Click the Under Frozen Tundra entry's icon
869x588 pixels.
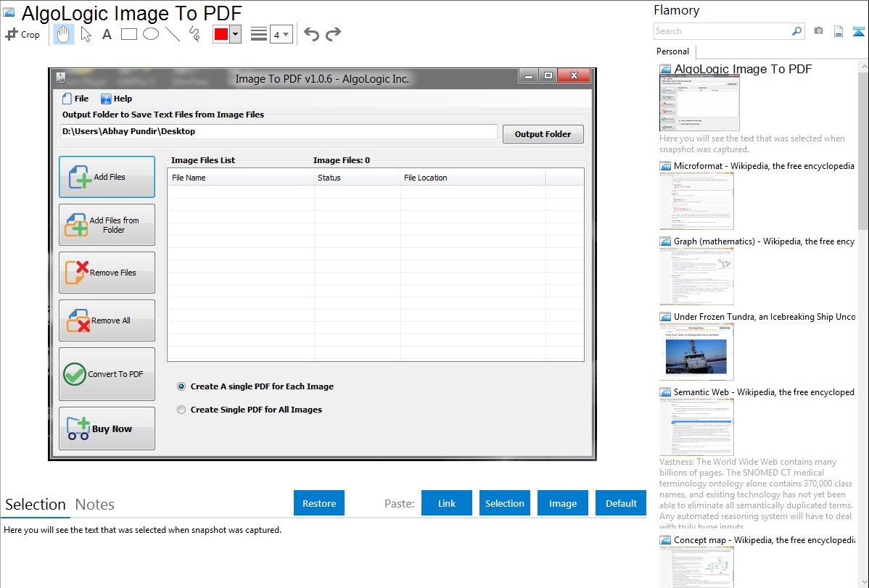pyautogui.click(x=665, y=317)
